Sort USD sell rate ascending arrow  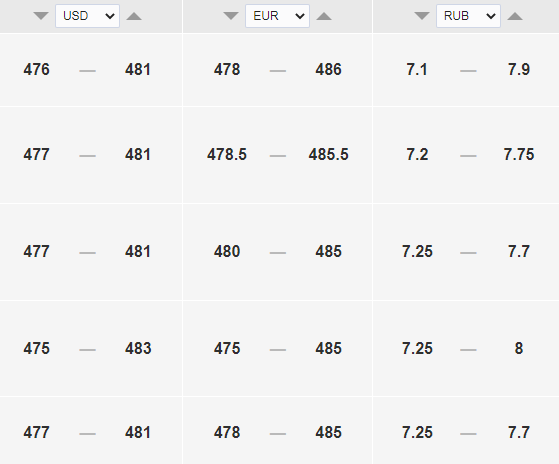pyautogui.click(x=134, y=16)
